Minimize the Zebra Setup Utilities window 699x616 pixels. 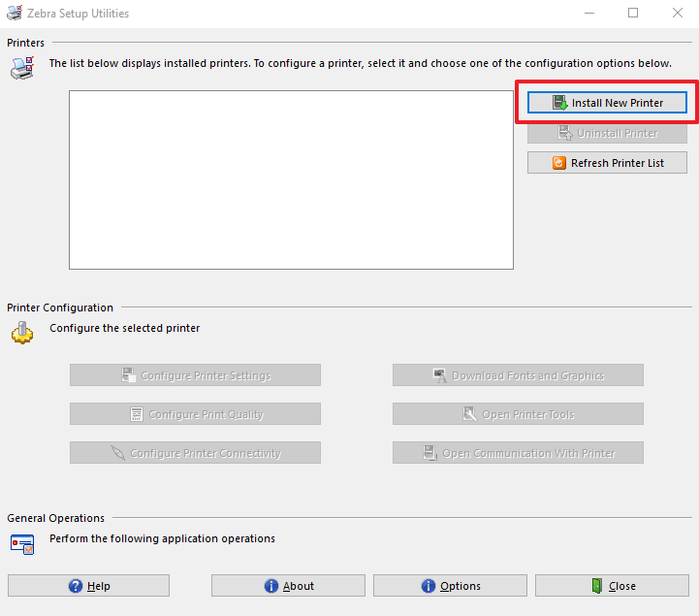point(588,14)
